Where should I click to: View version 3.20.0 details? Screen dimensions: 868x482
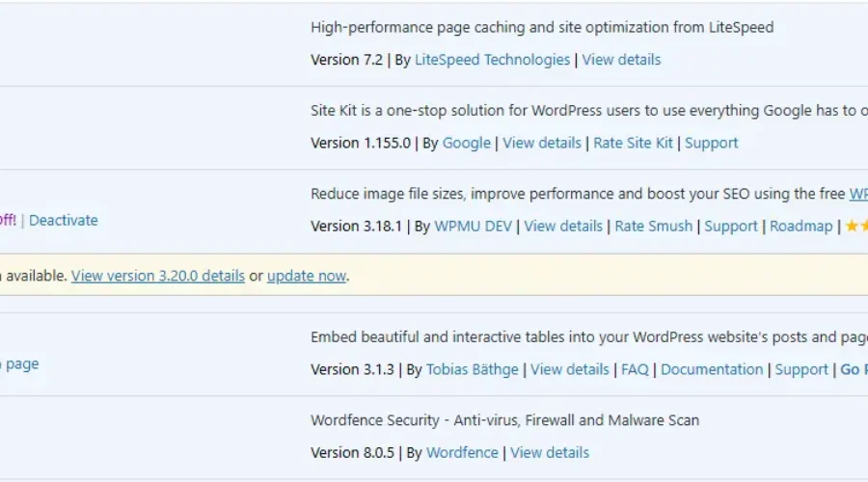click(158, 276)
